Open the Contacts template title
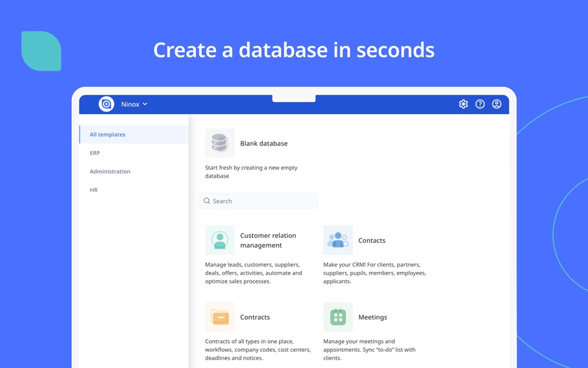Image resolution: width=588 pixels, height=368 pixels. pyautogui.click(x=371, y=240)
